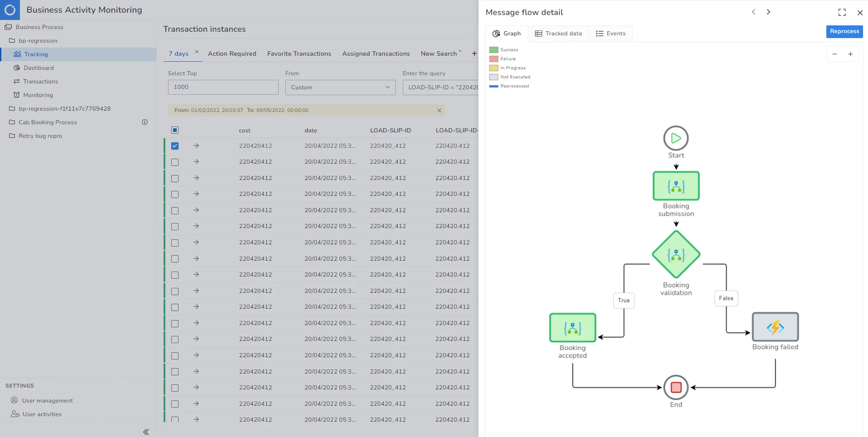Screen dimensions: 868x437
Task: Open the From date range dropdown
Action: point(340,87)
